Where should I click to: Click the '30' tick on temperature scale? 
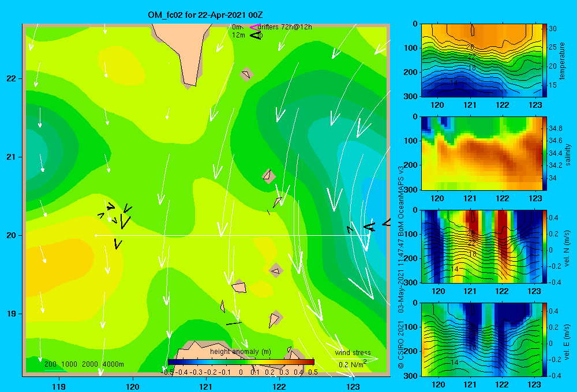click(x=553, y=28)
